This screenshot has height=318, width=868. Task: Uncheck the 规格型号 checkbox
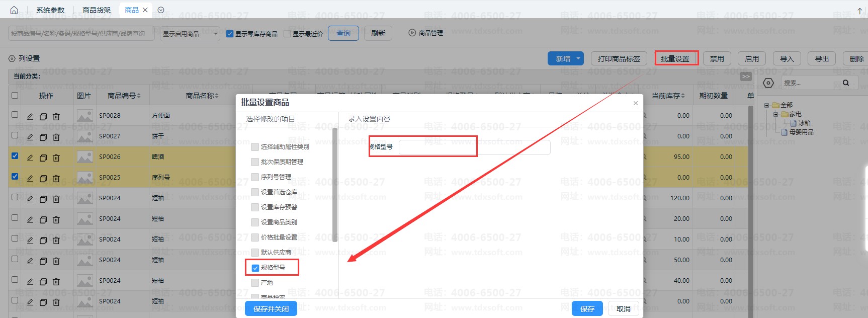[x=255, y=268]
